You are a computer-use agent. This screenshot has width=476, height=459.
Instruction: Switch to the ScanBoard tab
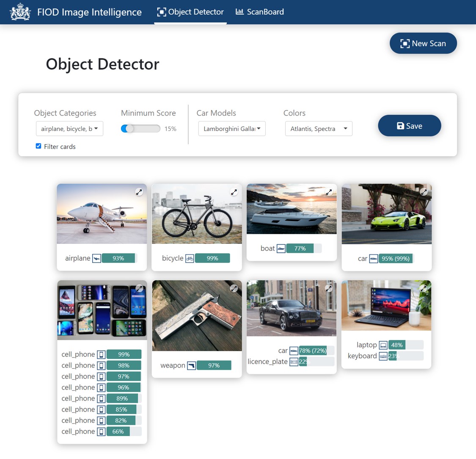tap(260, 12)
